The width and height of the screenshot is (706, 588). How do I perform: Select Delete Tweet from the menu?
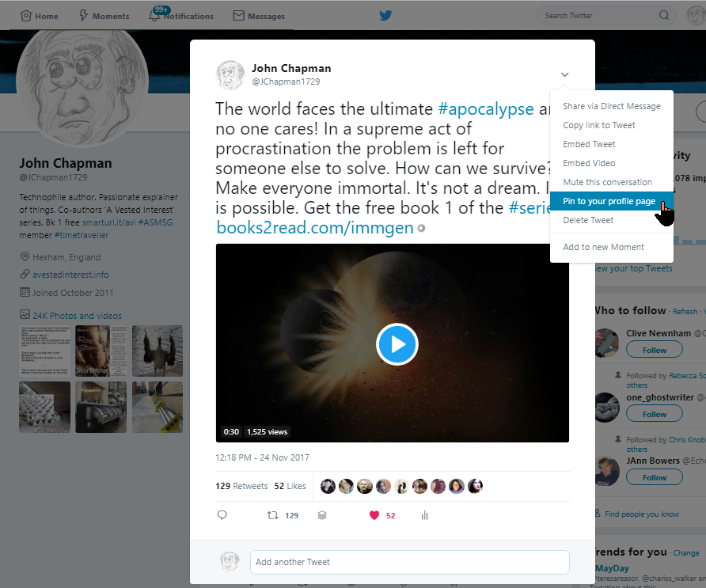tap(586, 220)
